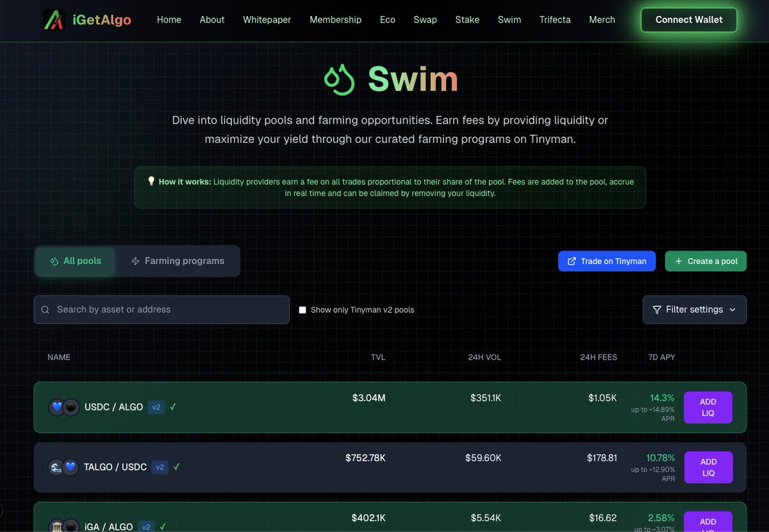Click the iGA / ALGO token pair icons

64,526
